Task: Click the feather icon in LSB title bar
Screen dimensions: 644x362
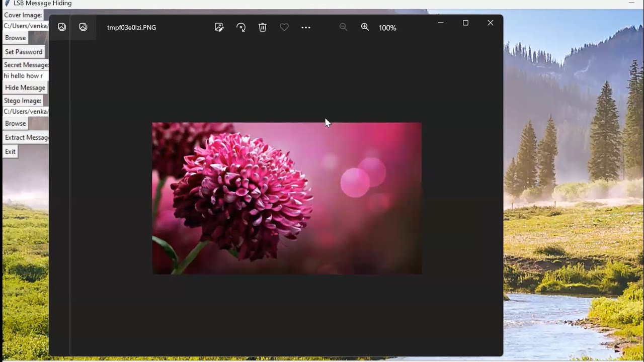Action: (x=7, y=3)
